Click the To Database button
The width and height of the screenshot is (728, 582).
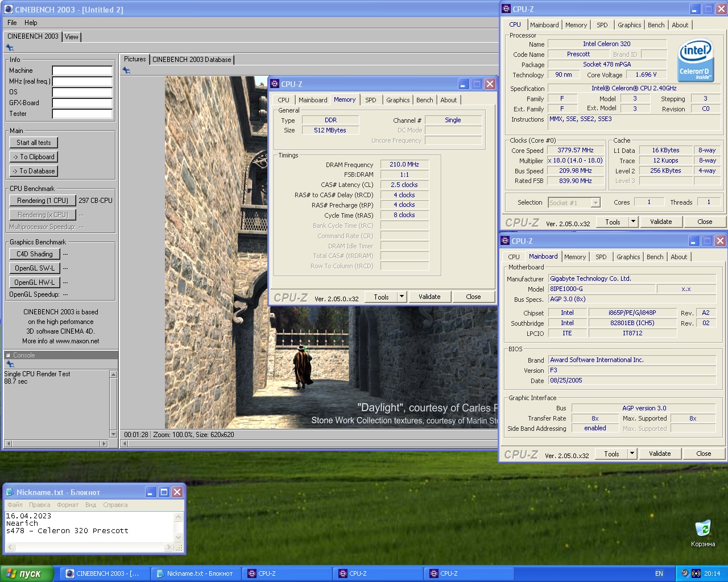pyautogui.click(x=34, y=171)
